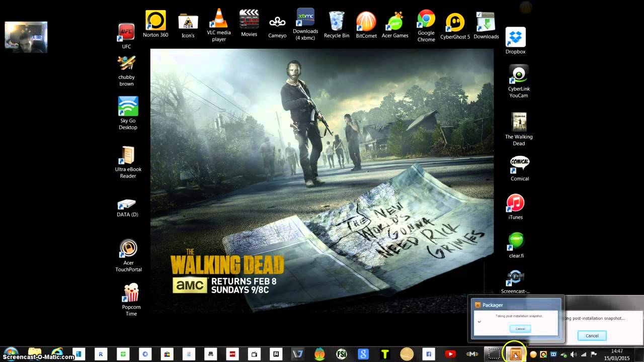The image size is (644, 362).
Task: Open Google search taskbar icon
Action: 363,354
